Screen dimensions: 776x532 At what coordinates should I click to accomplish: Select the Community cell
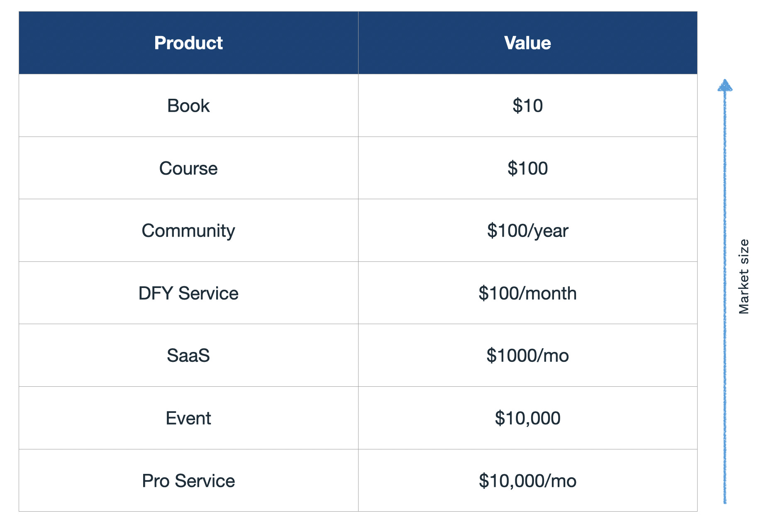coord(188,231)
